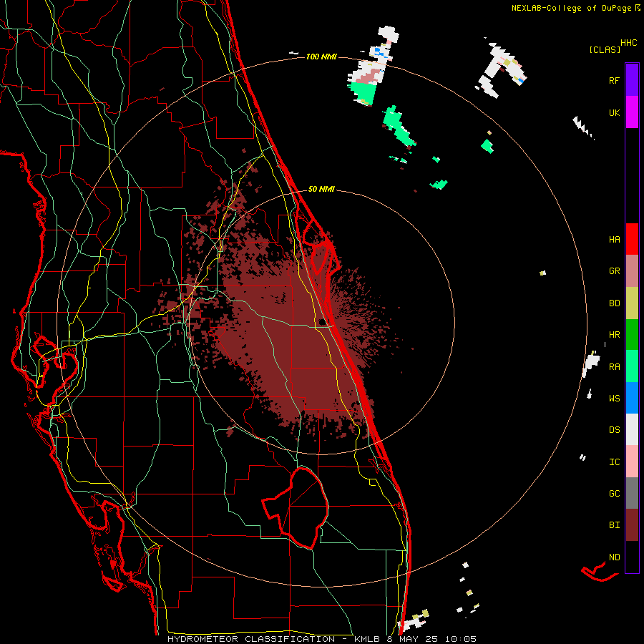Click the bright green RA legend swatch
The width and height of the screenshot is (644, 644).
(632, 366)
